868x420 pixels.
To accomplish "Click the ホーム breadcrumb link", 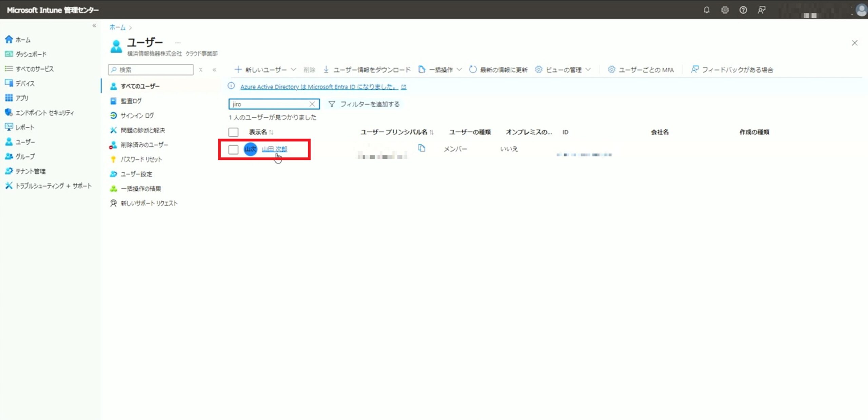I will tap(117, 27).
